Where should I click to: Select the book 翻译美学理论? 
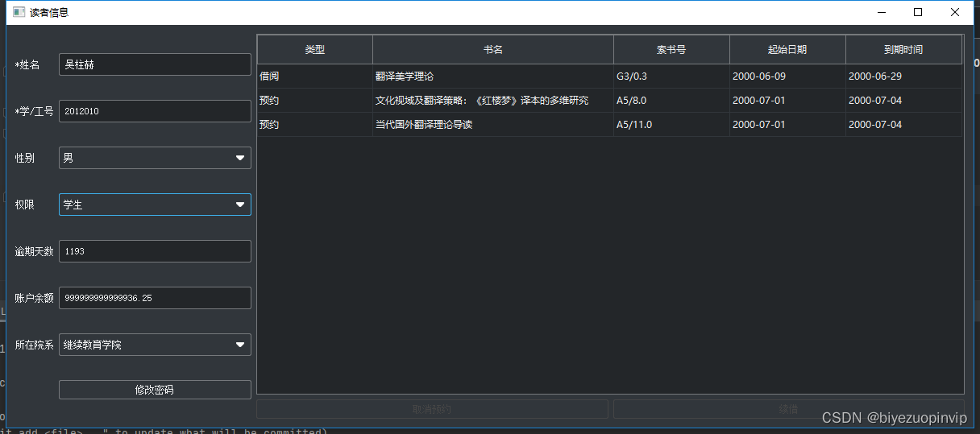(493, 76)
